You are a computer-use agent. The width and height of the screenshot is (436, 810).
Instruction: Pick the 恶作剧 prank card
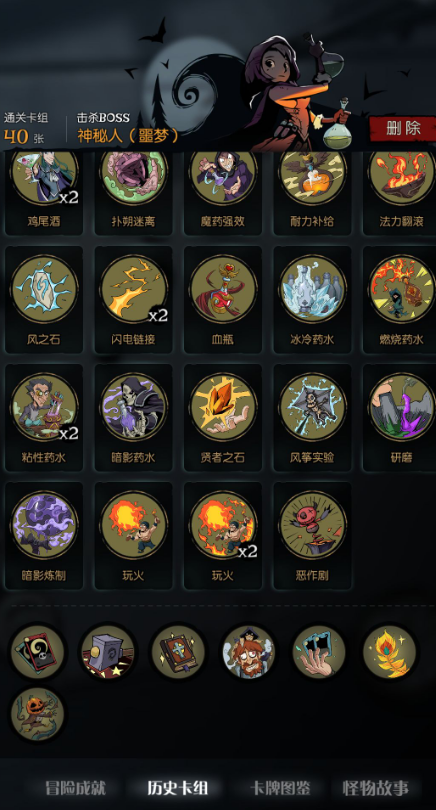(312, 536)
